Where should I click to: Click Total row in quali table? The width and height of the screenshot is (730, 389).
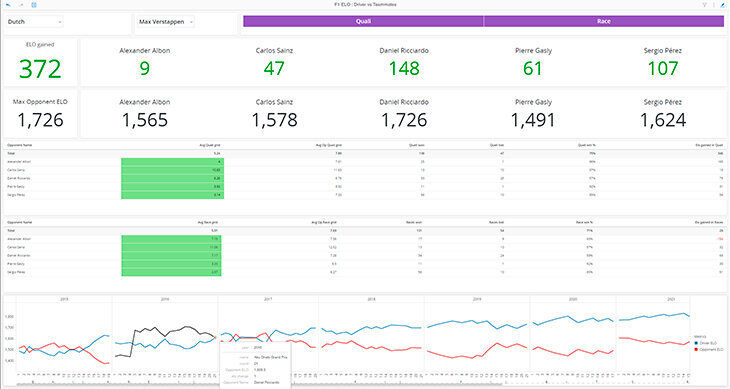pos(365,153)
